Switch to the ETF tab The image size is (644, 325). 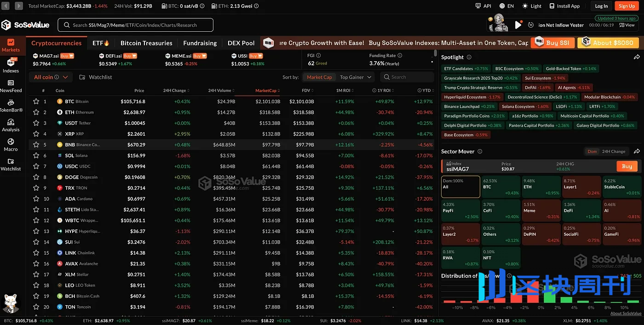coord(101,43)
